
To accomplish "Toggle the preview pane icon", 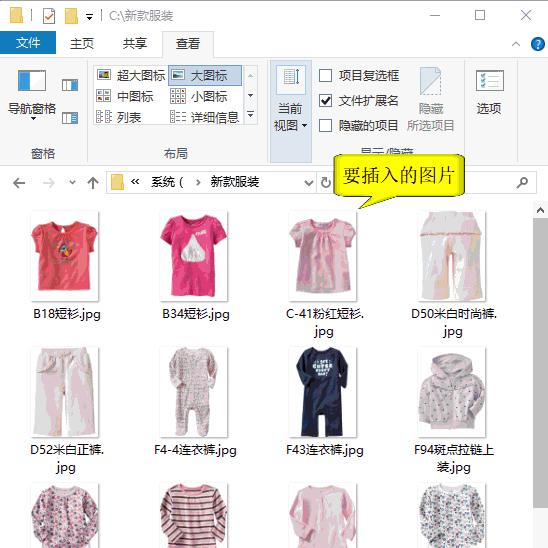I will [70, 85].
